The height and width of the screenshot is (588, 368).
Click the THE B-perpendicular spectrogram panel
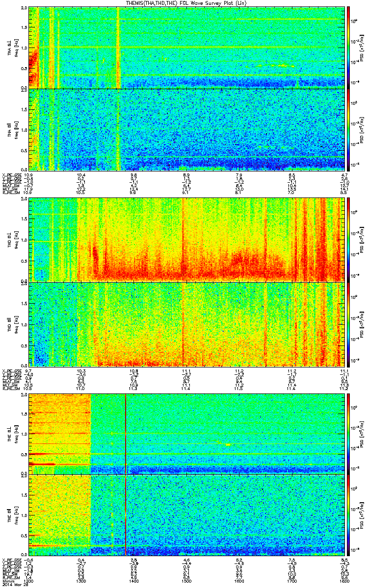[x=187, y=434]
